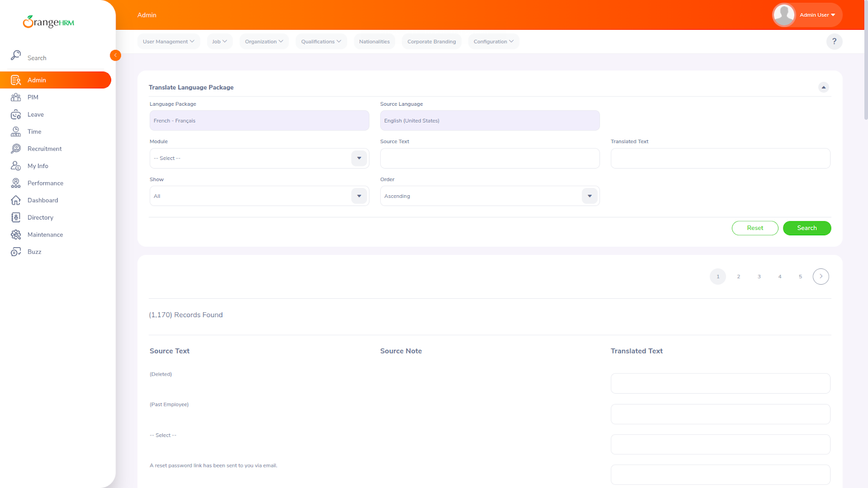Collapse the sidebar with orange arrow

(115, 55)
